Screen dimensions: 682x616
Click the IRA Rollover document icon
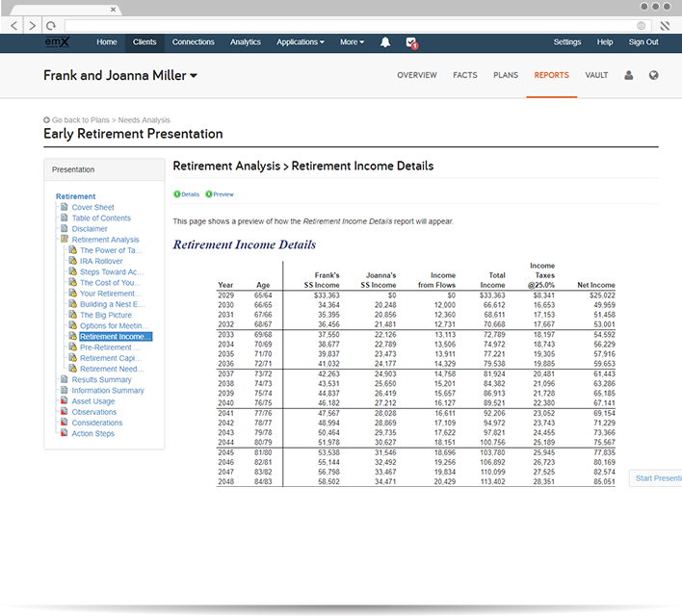72,261
